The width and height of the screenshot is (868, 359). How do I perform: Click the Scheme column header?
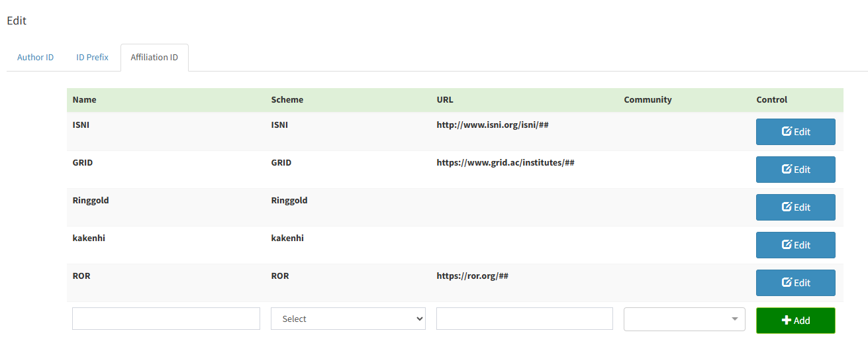pos(287,99)
